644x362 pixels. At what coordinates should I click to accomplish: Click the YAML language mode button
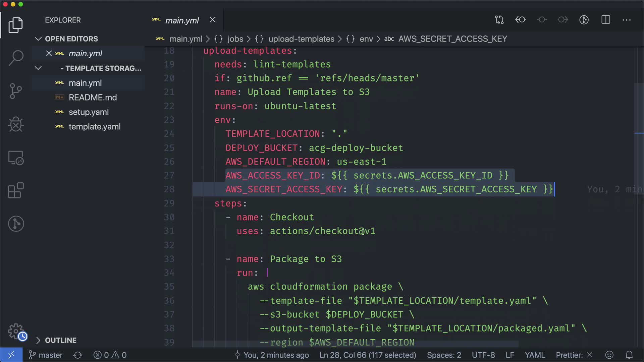535,355
